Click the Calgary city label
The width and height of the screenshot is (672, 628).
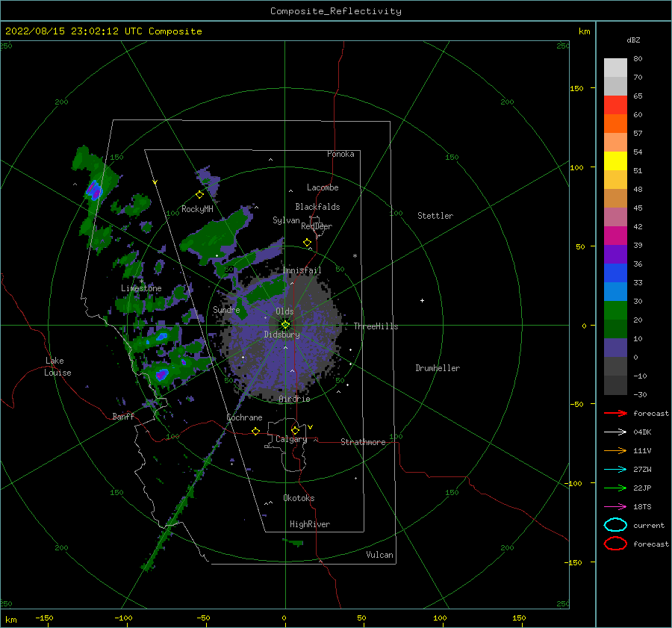coord(291,439)
